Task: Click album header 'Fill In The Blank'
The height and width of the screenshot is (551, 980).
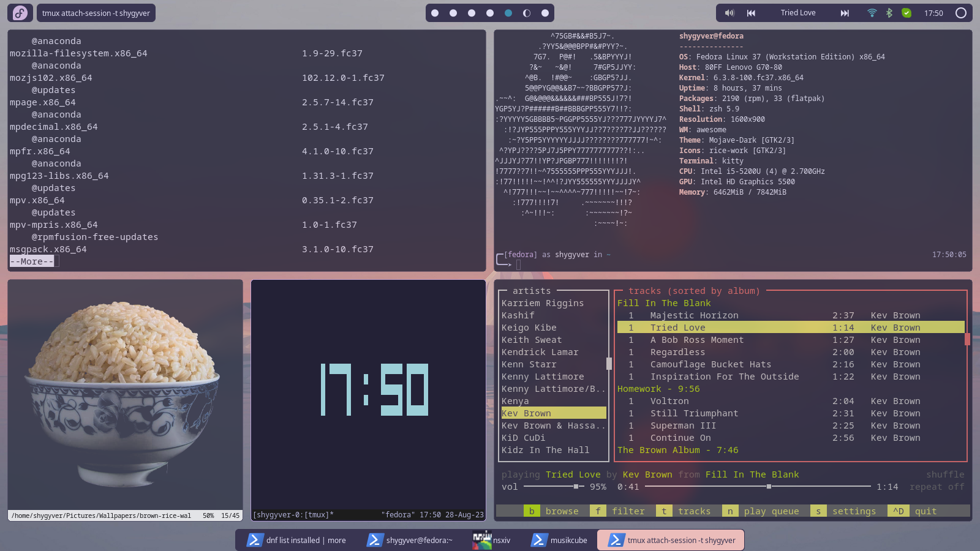Action: tap(664, 303)
